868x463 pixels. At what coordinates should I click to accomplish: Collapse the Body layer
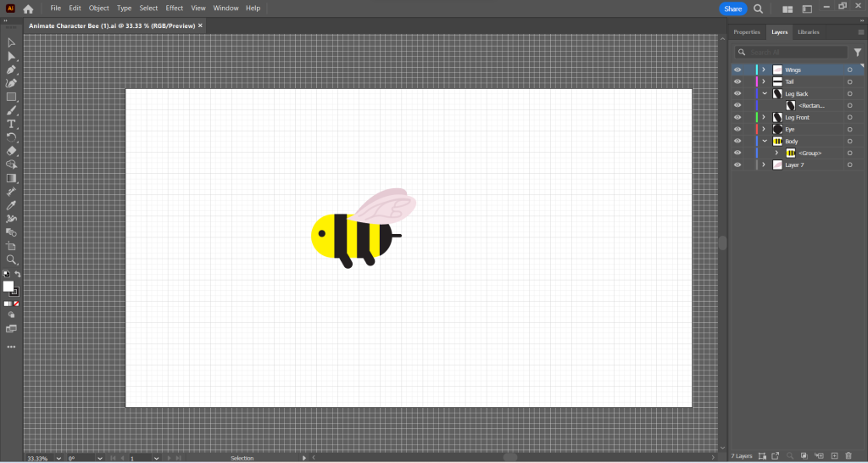(764, 142)
